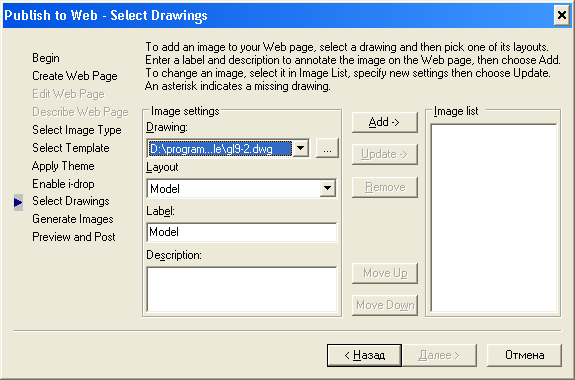Click into the Label text field
Screen dimensions: 575x380
(241, 232)
